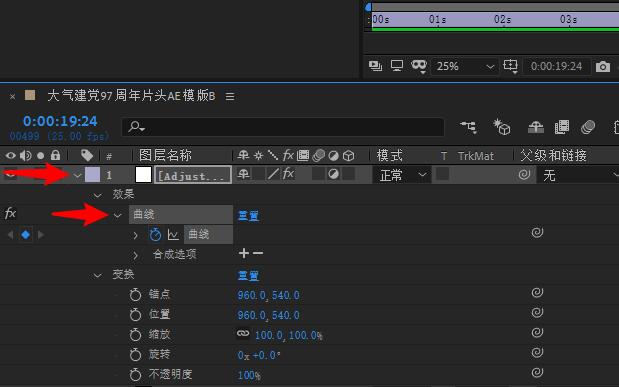Enable frame blending icon in timeline toolbar
Screen dimensions: 619x387
(562, 127)
